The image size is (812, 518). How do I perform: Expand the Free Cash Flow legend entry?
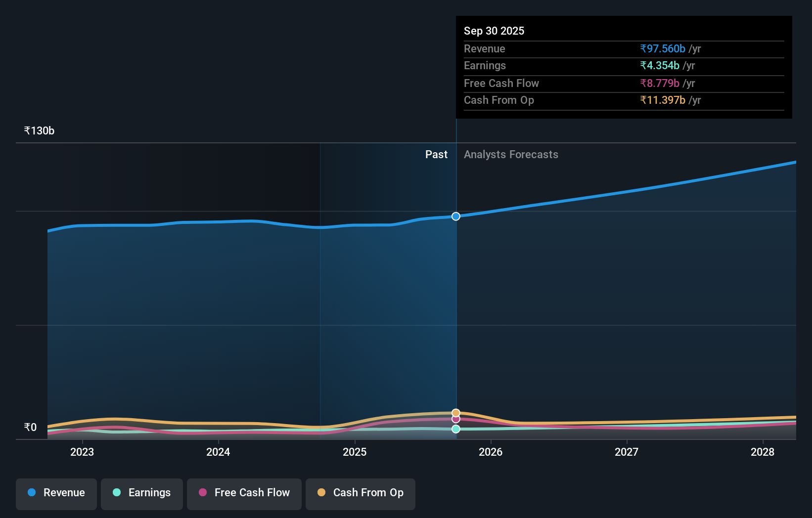(x=244, y=494)
